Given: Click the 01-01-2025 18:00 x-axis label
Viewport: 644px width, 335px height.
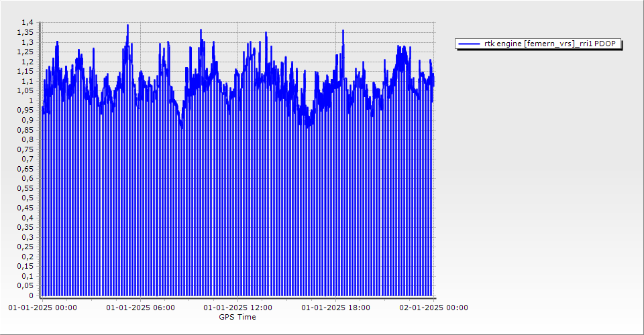Looking at the screenshot, I should (x=335, y=308).
